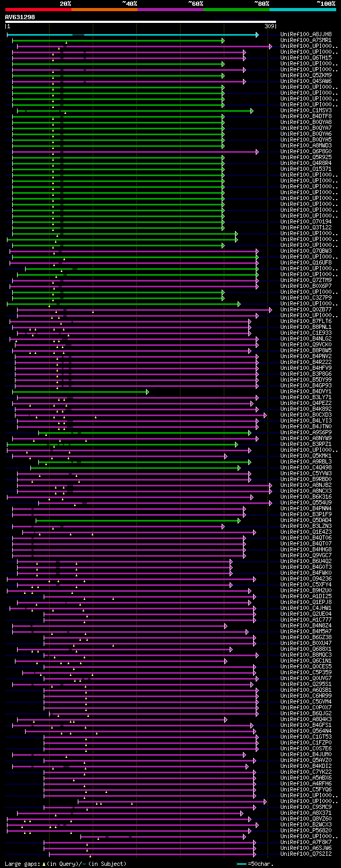This screenshot has height=868, width=341.
Task: Select the UniRef100_B0QYA5 label
Action: [306, 140]
